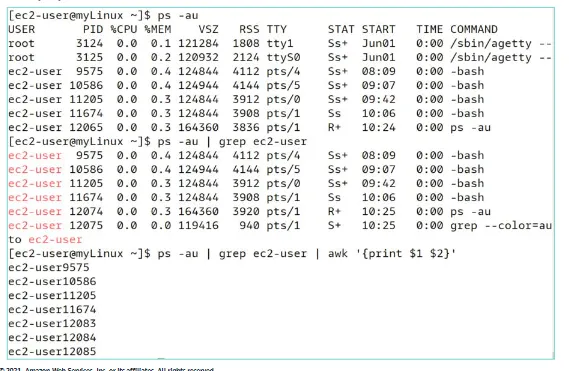Click RSS value 1808
Viewport: 569px width, 371px height.
(246, 44)
